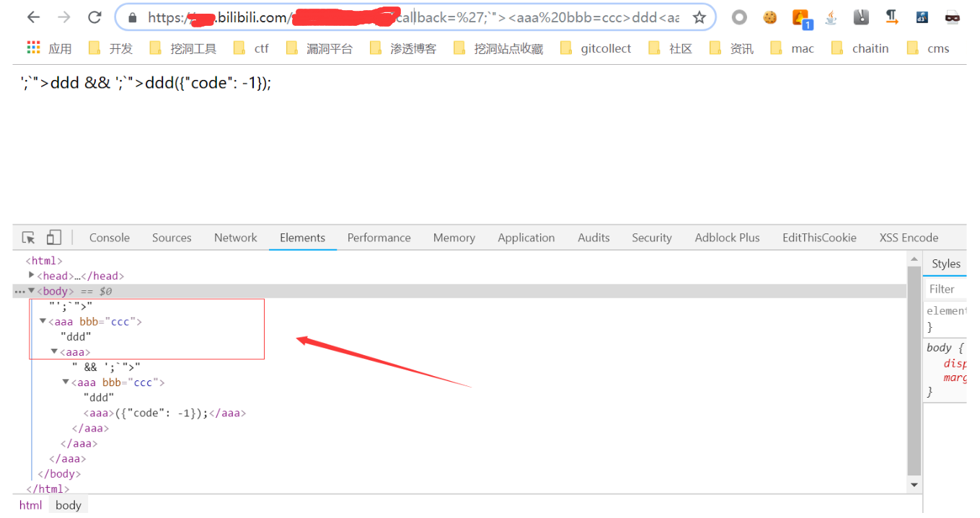Reload the page with refresh icon
The height and width of the screenshot is (518, 980).
94,17
